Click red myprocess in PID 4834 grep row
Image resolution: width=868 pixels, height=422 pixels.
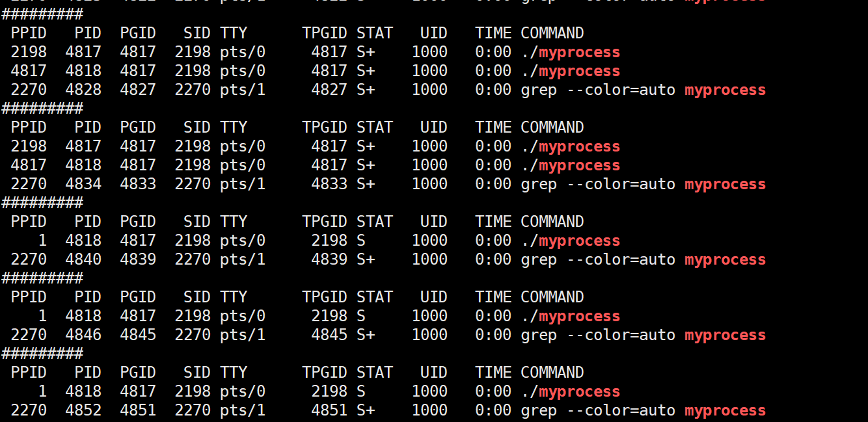(x=725, y=185)
